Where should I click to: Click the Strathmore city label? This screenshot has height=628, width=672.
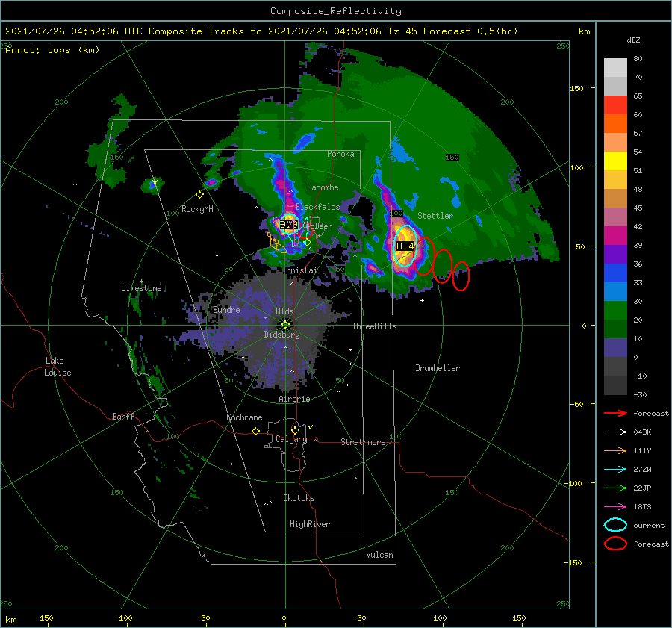click(x=363, y=442)
